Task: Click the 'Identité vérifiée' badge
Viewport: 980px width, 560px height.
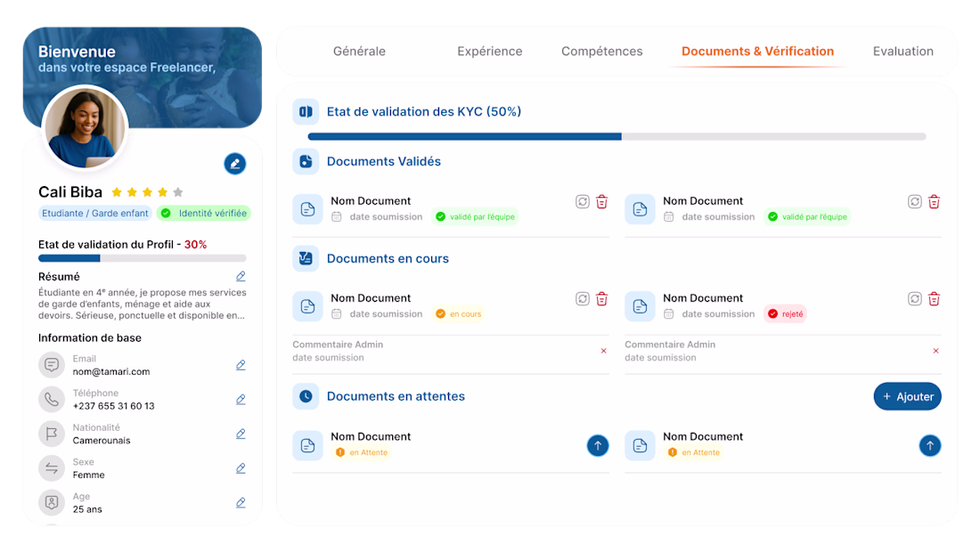Action: (x=204, y=213)
